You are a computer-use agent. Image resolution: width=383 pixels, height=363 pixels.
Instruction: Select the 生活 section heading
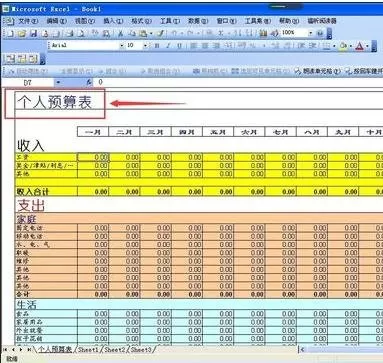click(x=27, y=304)
